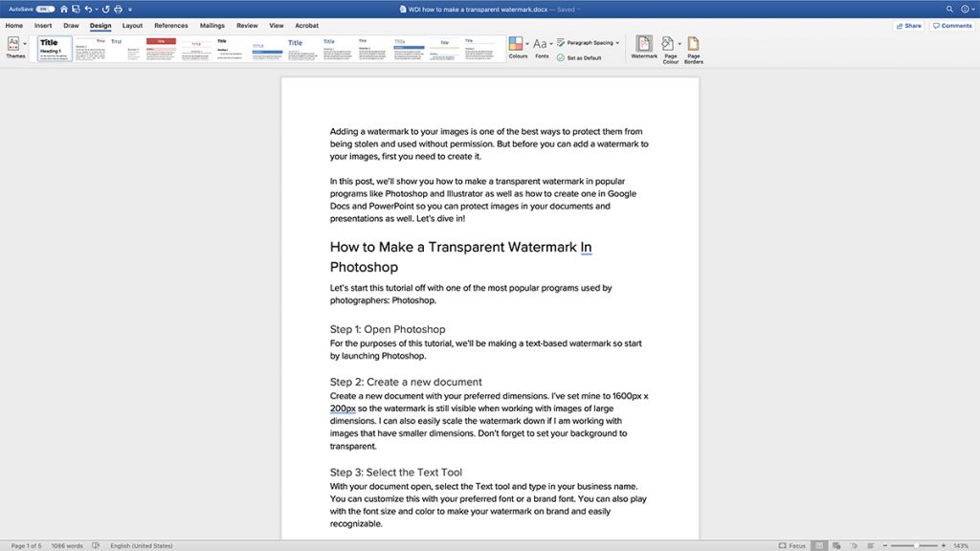Open the Comments panel

(x=951, y=25)
